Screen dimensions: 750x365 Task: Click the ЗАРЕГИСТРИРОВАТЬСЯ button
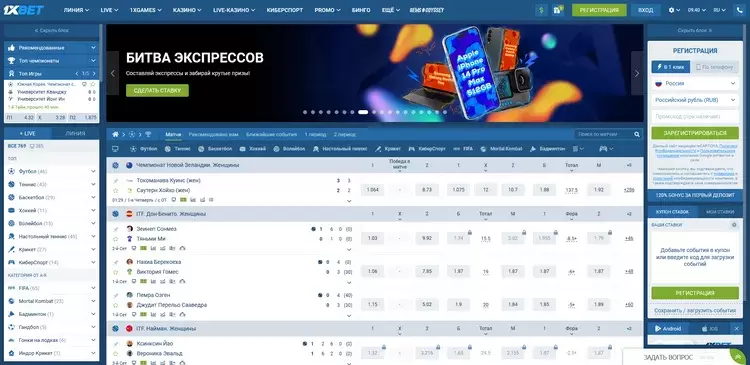point(695,133)
